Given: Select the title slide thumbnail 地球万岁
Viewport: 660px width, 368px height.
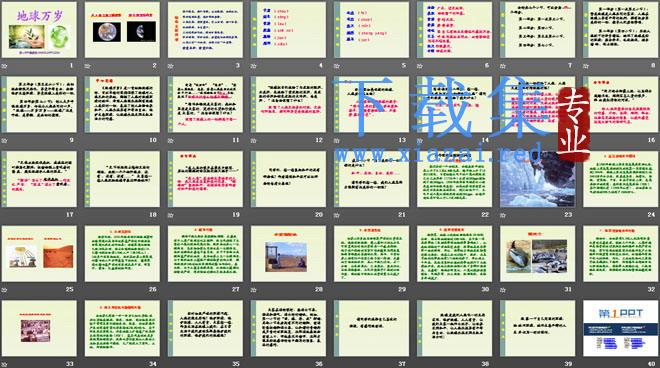Looking at the screenshot, I should click(39, 30).
